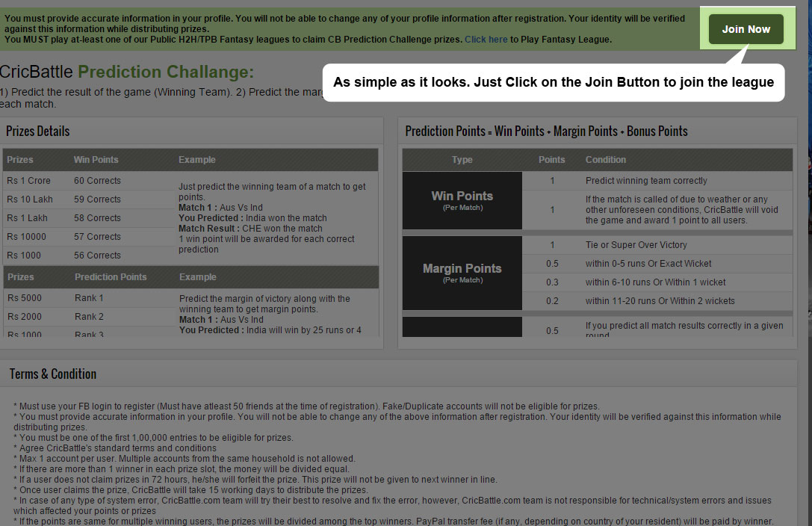Screen dimensions: 812x526
Task: Click the 'Condition' column header
Action: (x=605, y=159)
